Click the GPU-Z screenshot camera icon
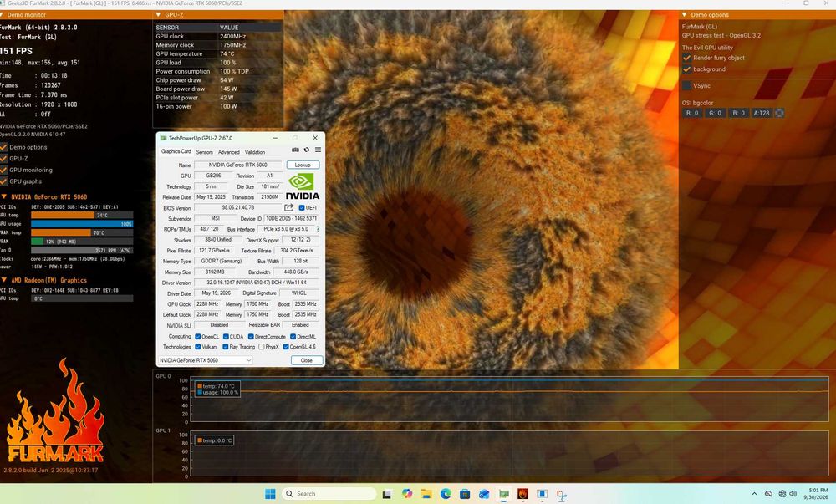Image resolution: width=836 pixels, height=504 pixels. point(295,150)
